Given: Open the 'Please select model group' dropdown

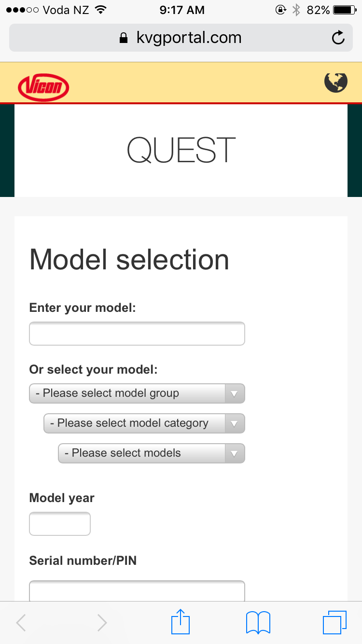Looking at the screenshot, I should [x=137, y=393].
